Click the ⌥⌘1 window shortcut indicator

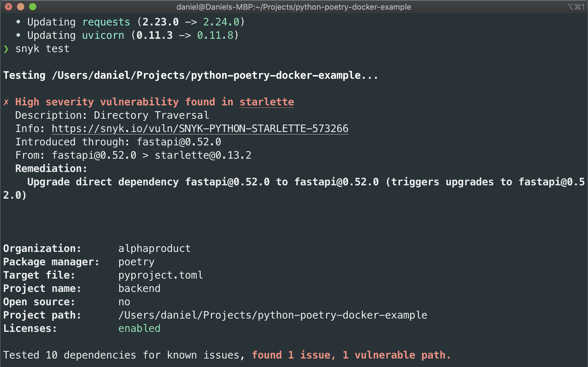pos(576,7)
